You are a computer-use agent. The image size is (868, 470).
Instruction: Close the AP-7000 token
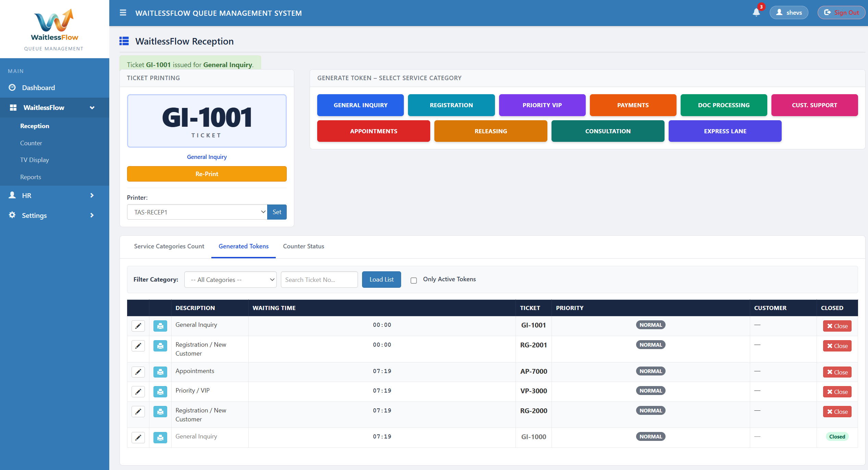pyautogui.click(x=837, y=372)
